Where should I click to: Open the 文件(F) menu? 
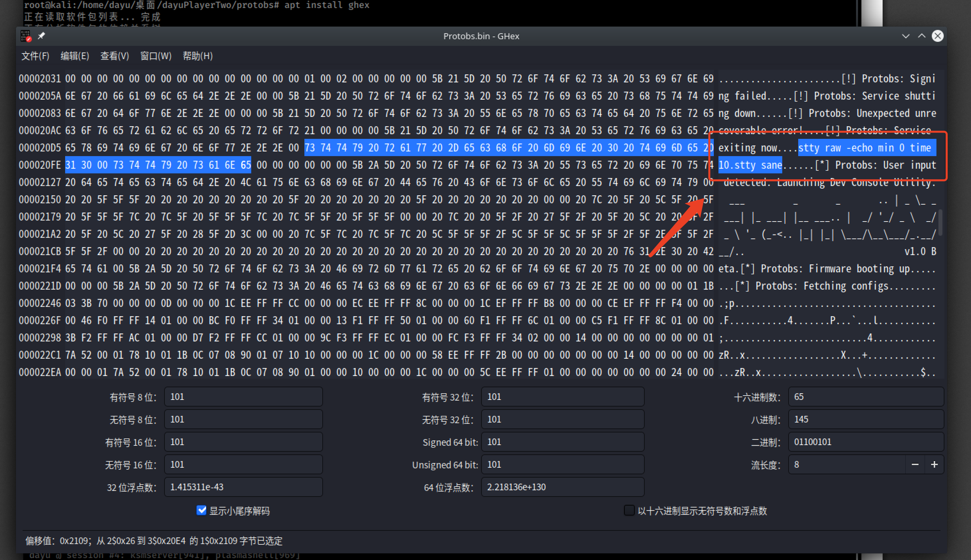36,56
